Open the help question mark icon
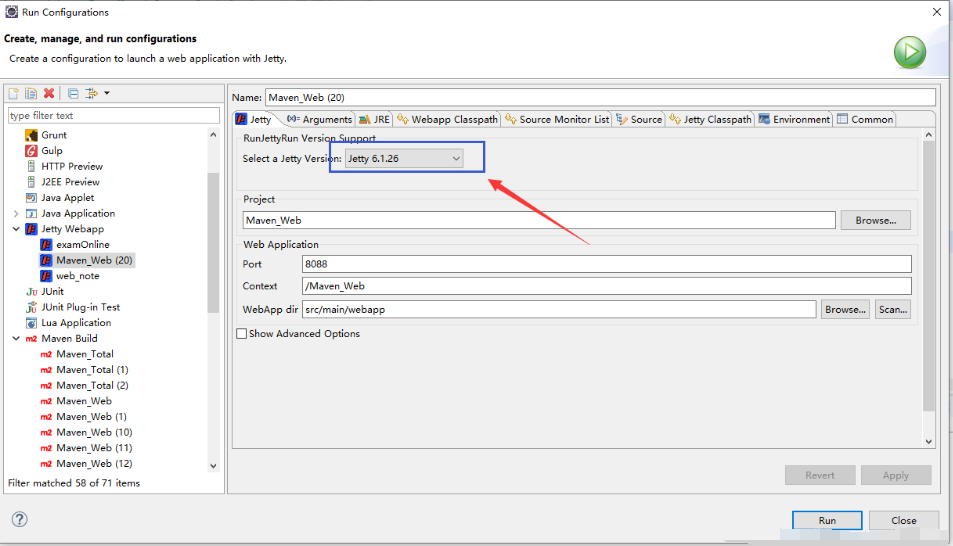953x546 pixels. point(19,519)
